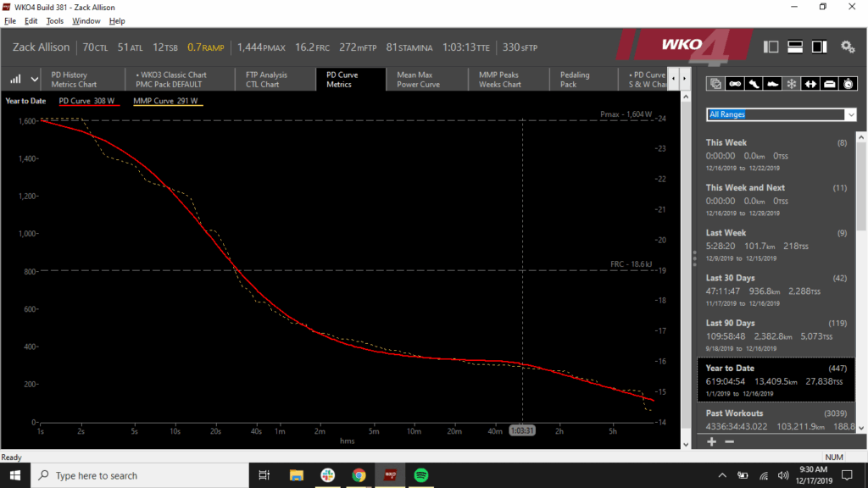This screenshot has height=488, width=868.
Task: Open the Help menu
Action: (117, 21)
